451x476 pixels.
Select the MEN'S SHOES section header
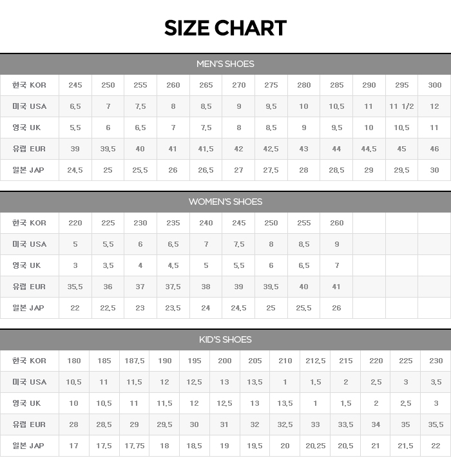pyautogui.click(x=225, y=64)
